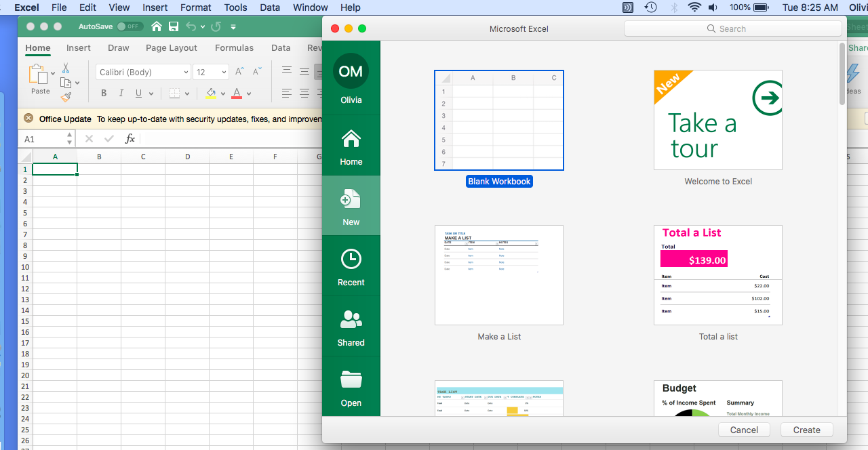Save the workbook with the floppy disk icon

[174, 26]
